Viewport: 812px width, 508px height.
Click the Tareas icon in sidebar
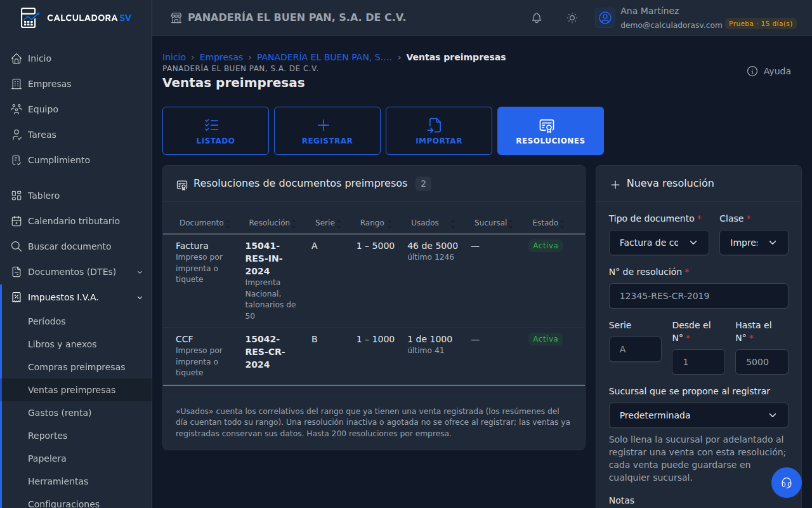16,135
